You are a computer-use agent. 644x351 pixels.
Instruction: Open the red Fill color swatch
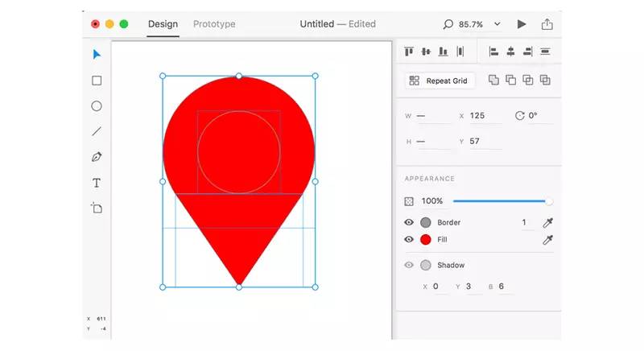pos(426,239)
